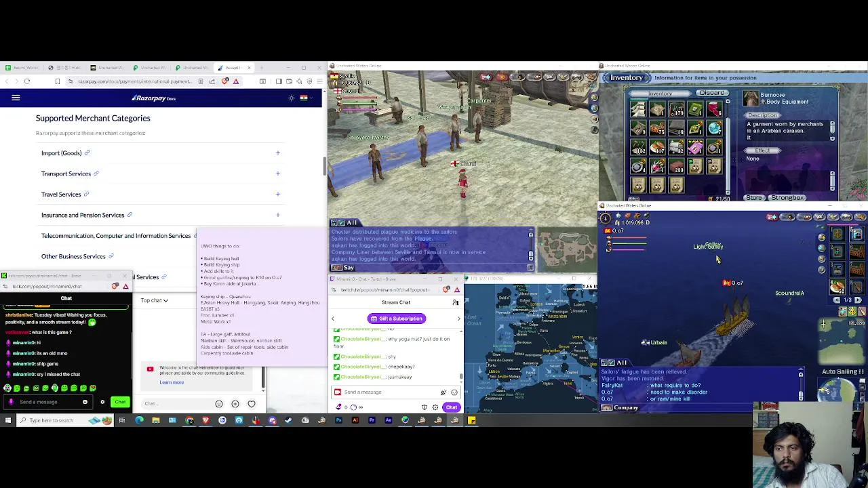
Task: Click the town minimap in the game window
Action: (567, 249)
